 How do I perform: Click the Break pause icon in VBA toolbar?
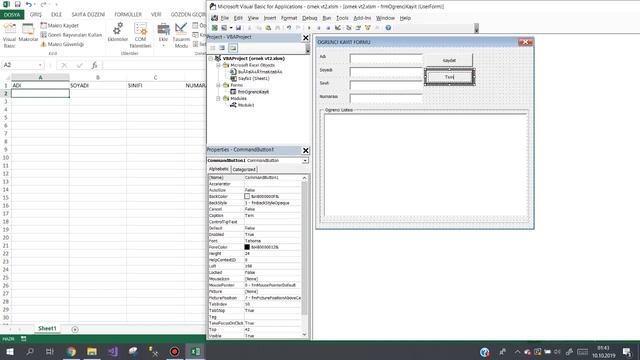(318, 28)
